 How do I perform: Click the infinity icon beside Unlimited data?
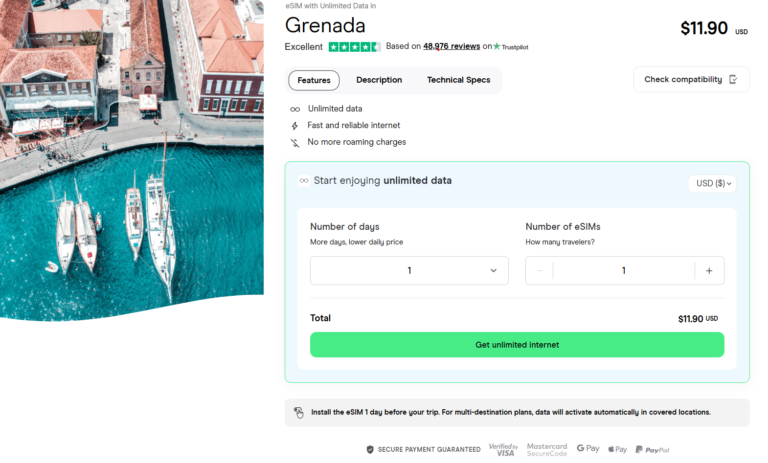pyautogui.click(x=295, y=109)
